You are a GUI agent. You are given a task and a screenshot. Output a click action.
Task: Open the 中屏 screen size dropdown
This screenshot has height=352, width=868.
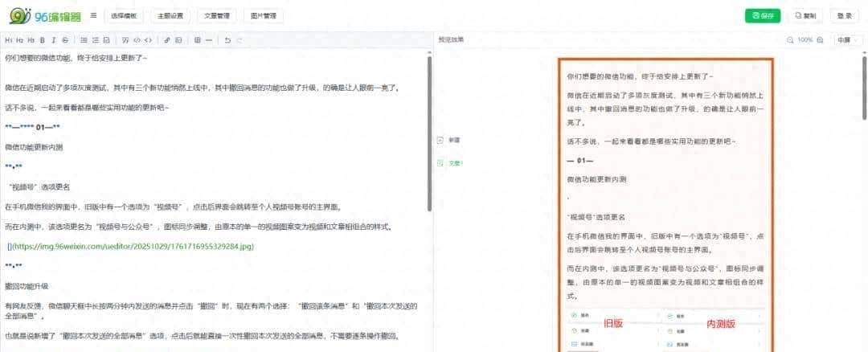[848, 40]
